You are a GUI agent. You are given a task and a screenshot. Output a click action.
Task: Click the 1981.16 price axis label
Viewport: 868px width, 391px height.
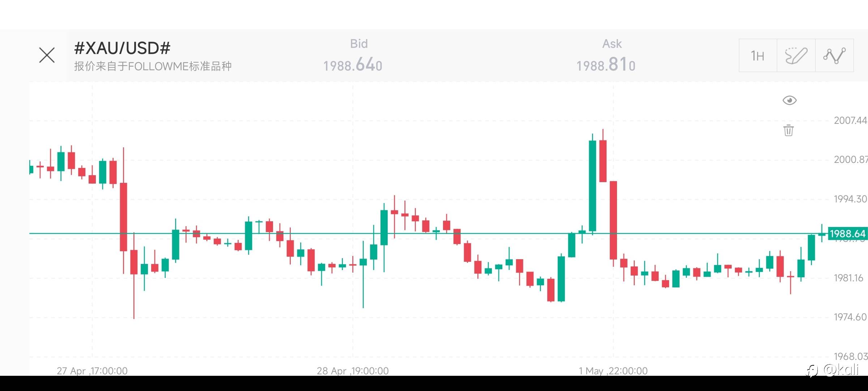click(848, 278)
